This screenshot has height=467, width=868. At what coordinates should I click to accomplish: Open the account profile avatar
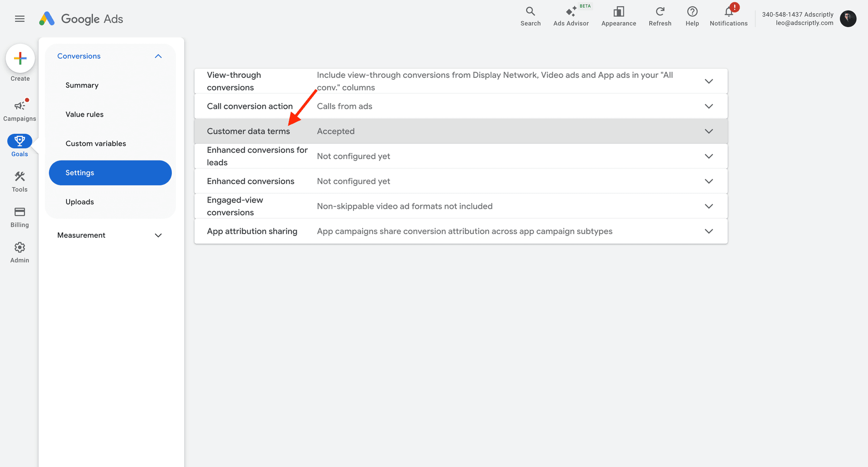tap(848, 19)
